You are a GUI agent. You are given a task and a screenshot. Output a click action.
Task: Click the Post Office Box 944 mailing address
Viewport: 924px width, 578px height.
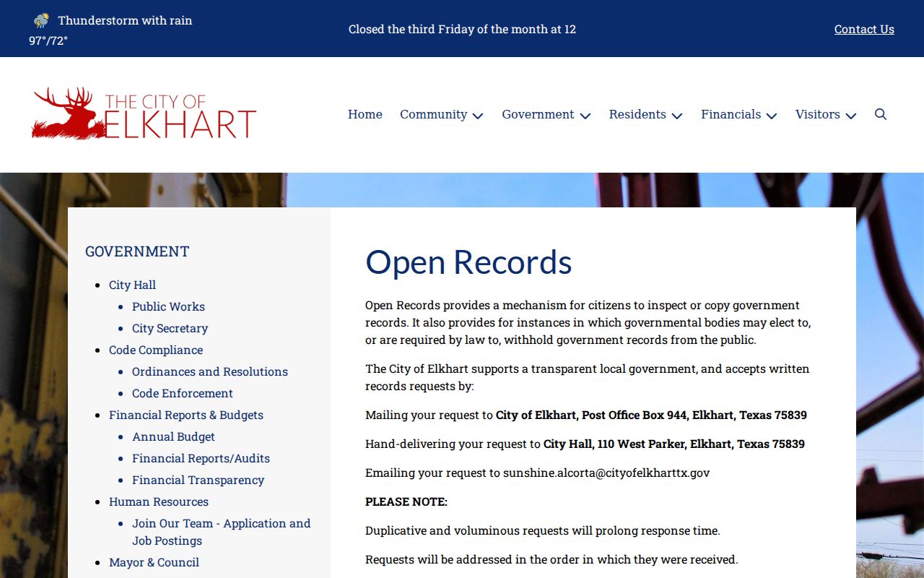[x=651, y=415]
